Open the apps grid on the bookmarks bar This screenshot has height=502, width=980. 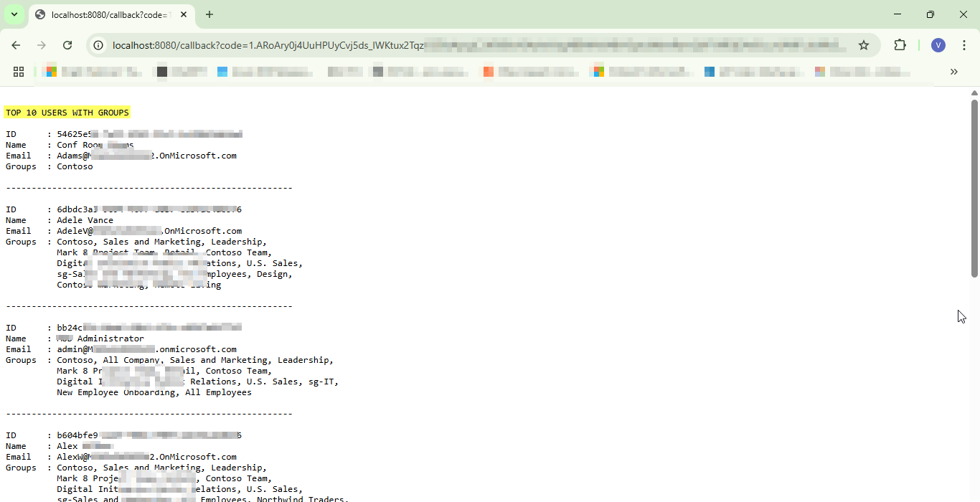pos(19,72)
